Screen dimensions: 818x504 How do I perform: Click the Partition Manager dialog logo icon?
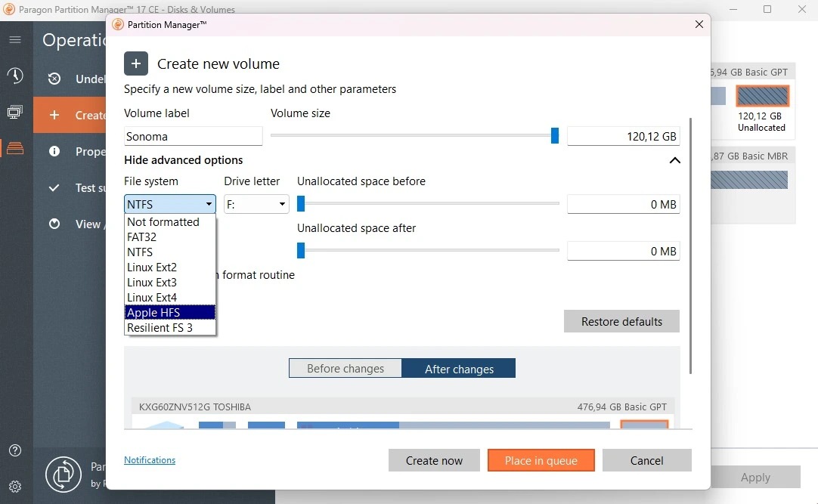click(x=118, y=24)
